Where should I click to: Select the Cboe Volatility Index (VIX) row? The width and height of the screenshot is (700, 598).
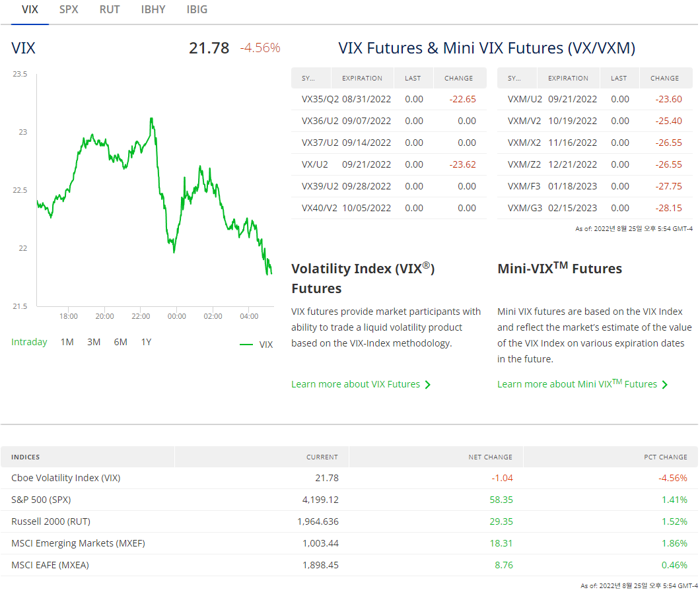[x=349, y=478]
